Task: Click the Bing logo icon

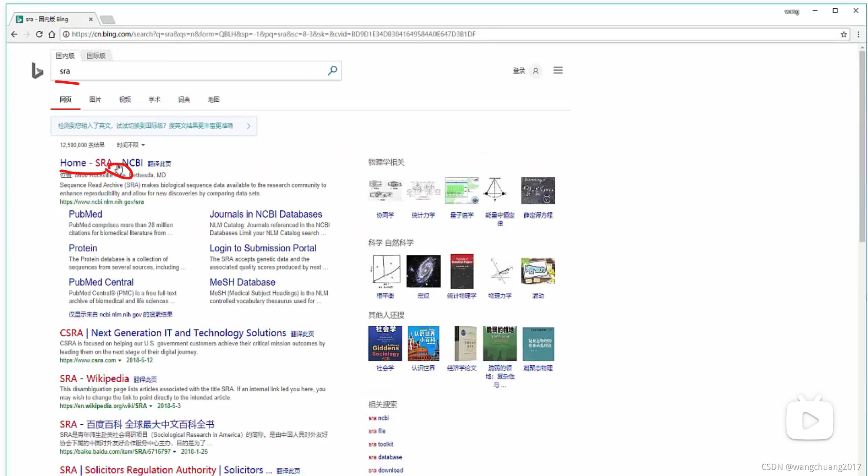Action: pos(37,71)
